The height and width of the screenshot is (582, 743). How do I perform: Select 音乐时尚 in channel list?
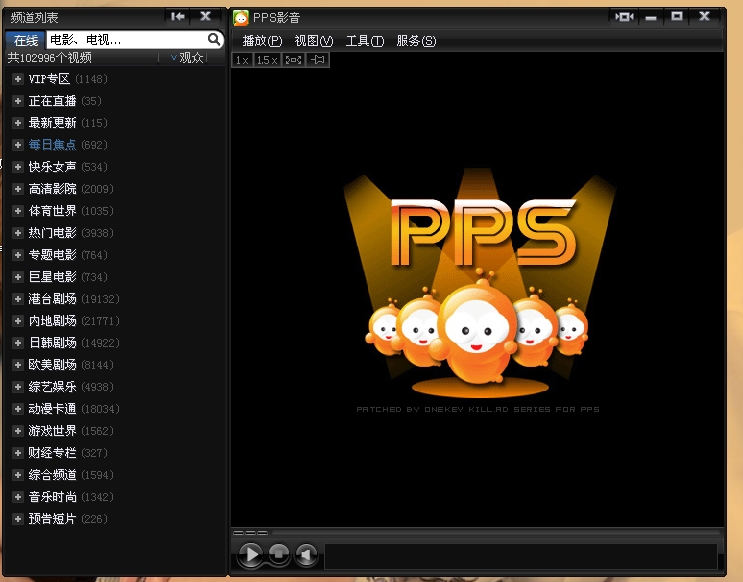point(52,497)
